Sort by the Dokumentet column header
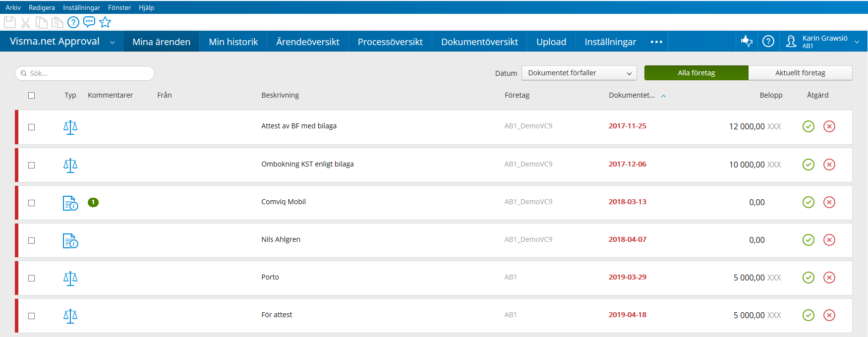 click(632, 95)
